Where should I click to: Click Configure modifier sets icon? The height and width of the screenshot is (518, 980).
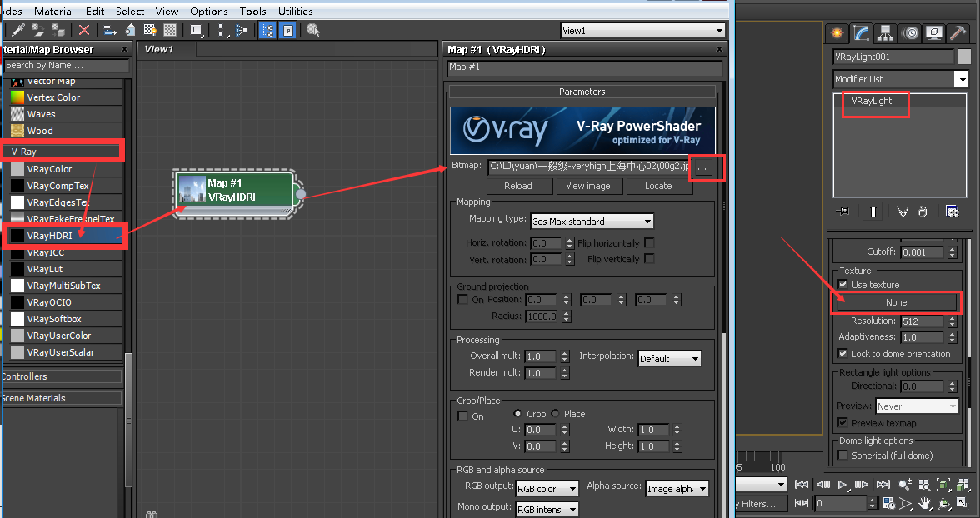pyautogui.click(x=952, y=212)
